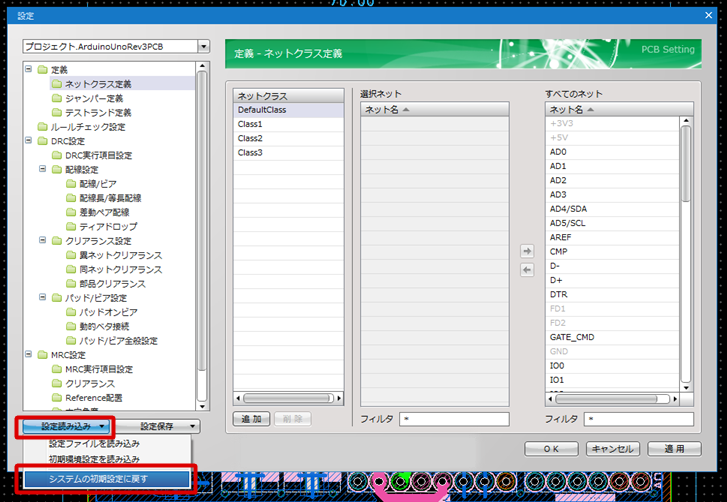Collapse the 配線設定 tree node
The width and height of the screenshot is (727, 502).
click(42, 169)
